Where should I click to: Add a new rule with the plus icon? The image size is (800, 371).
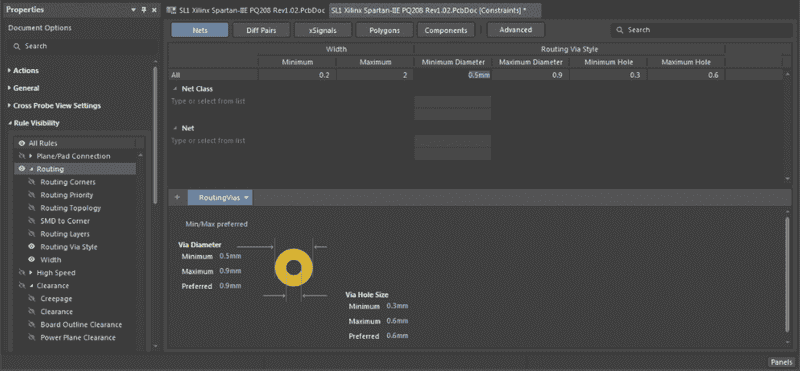(x=177, y=197)
